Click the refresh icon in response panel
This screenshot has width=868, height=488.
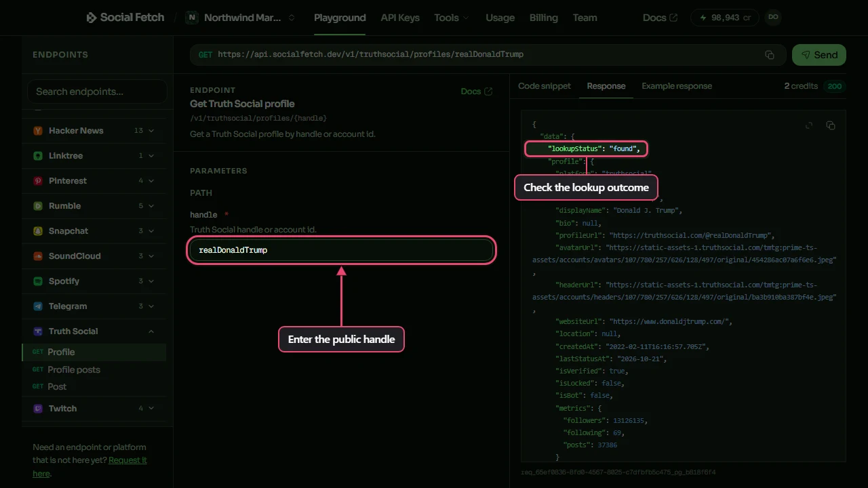click(809, 125)
